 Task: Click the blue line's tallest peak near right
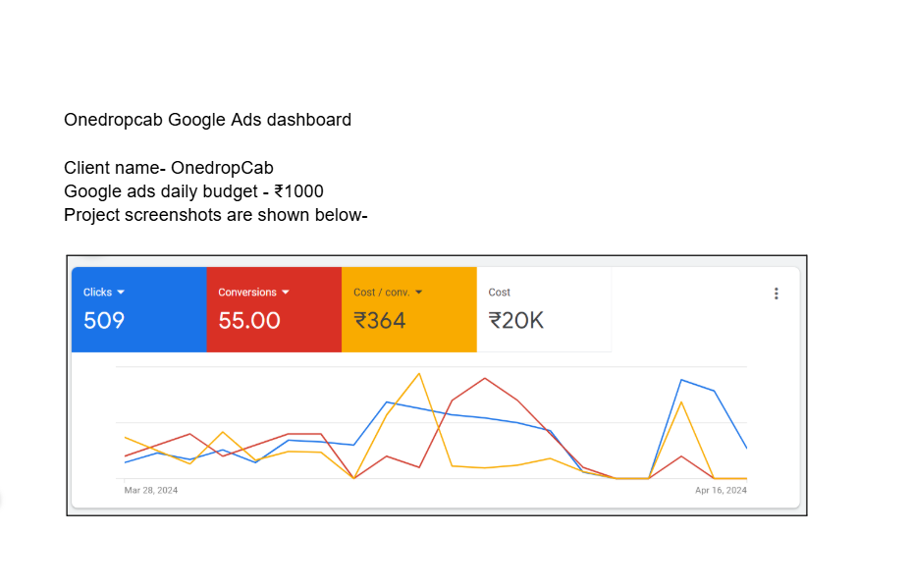coord(681,380)
